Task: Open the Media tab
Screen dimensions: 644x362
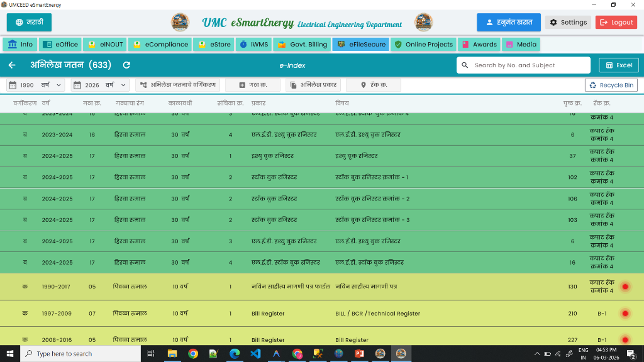Action: click(521, 45)
